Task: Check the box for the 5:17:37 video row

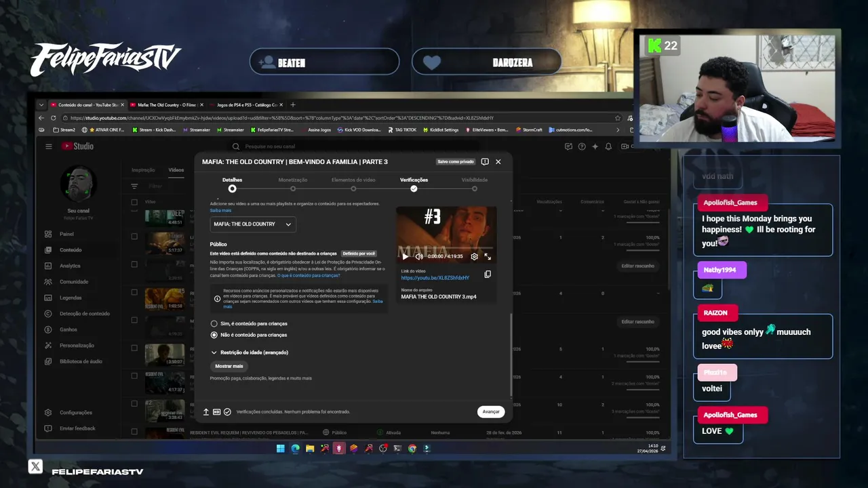Action: (134, 237)
